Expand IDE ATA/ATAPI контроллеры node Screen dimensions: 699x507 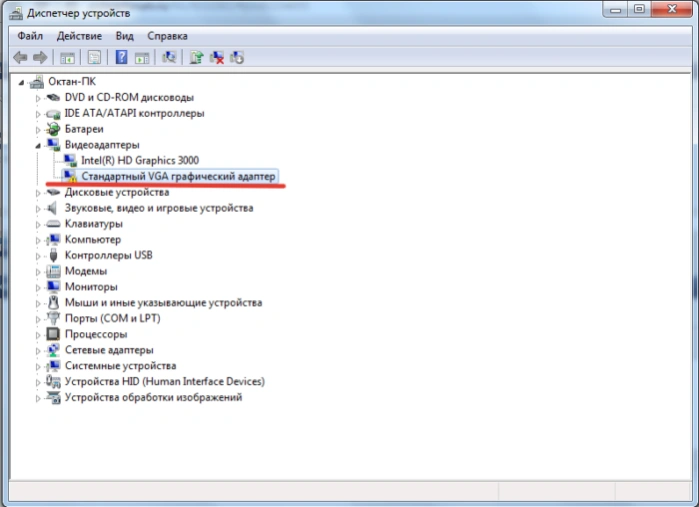coord(38,114)
